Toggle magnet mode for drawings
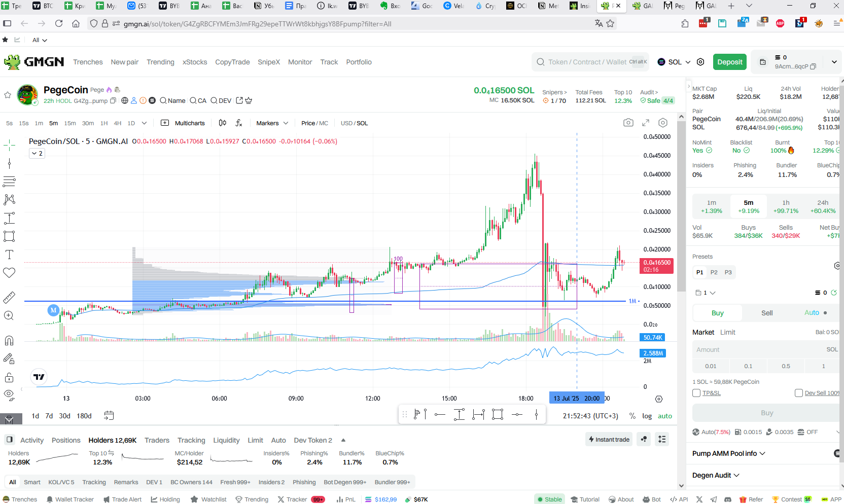The image size is (844, 504). 9,340
